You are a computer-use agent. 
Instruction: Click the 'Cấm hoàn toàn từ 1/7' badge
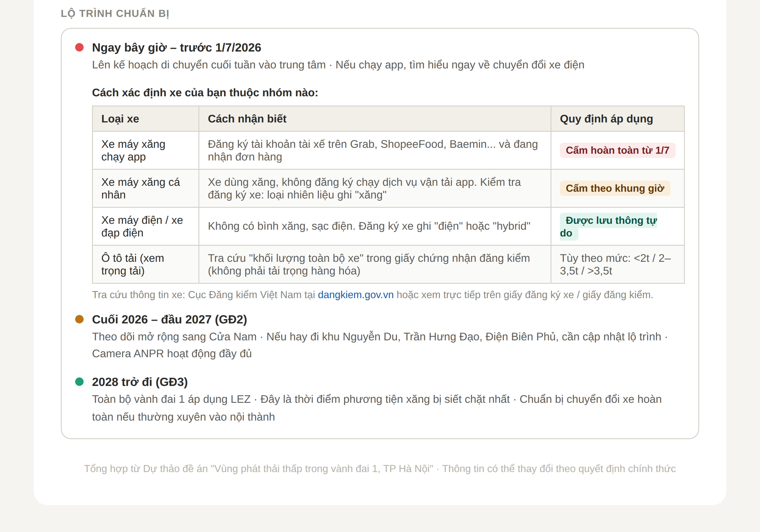tap(617, 150)
